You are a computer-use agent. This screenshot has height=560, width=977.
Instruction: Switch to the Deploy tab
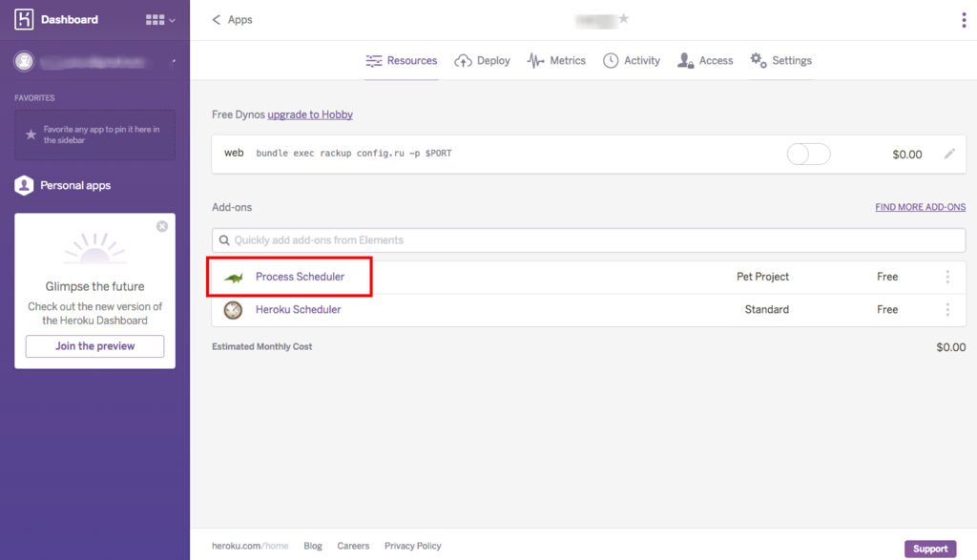point(482,61)
